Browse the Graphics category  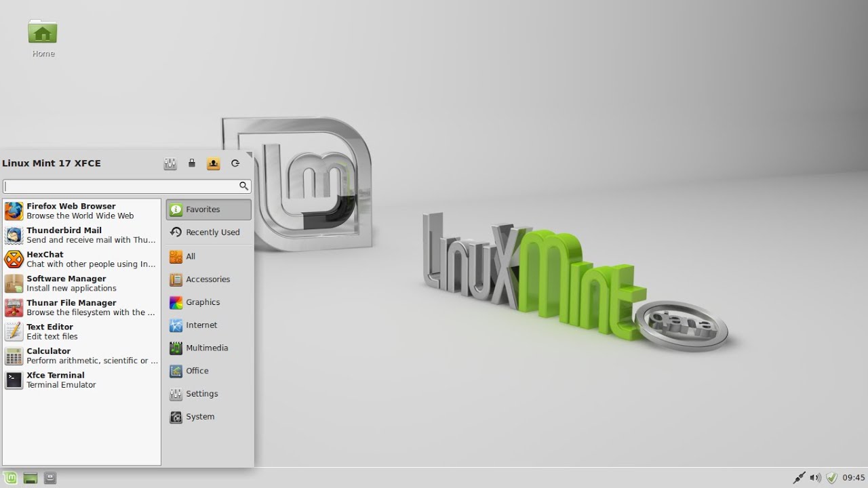point(208,302)
